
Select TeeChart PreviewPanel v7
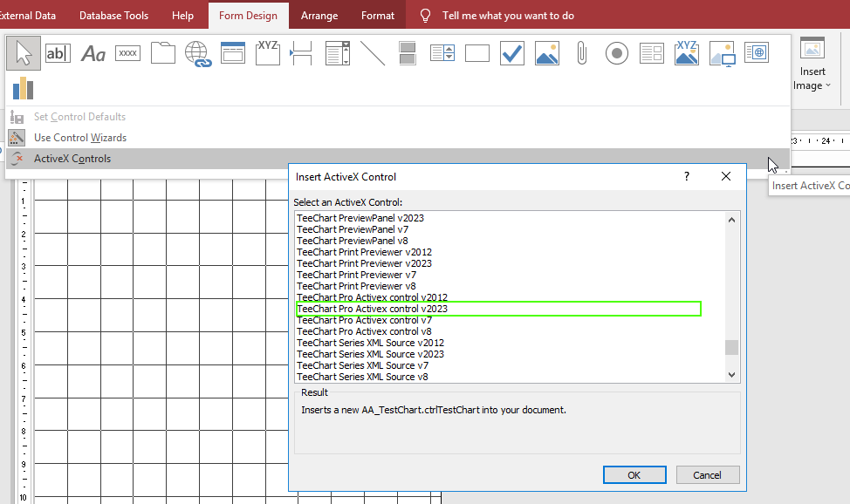point(353,229)
